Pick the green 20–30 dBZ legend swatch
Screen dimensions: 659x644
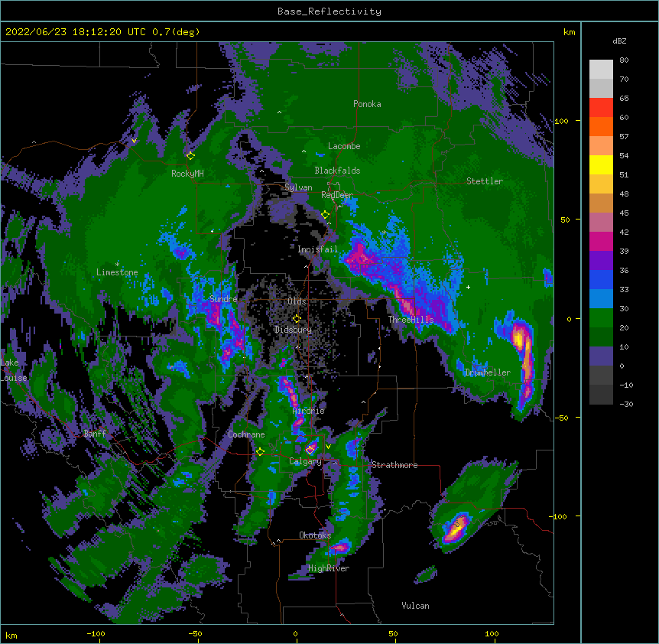pyautogui.click(x=601, y=318)
